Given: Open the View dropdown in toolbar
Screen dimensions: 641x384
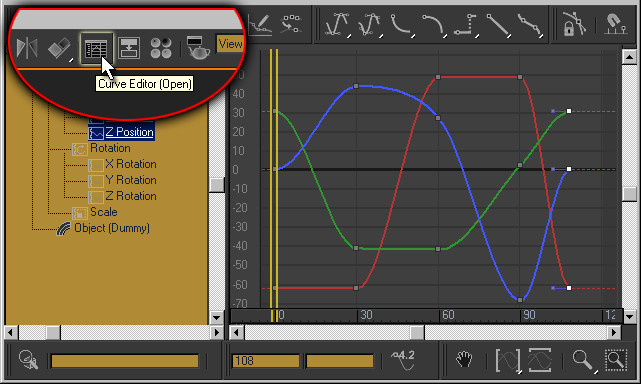Looking at the screenshot, I should 230,44.
